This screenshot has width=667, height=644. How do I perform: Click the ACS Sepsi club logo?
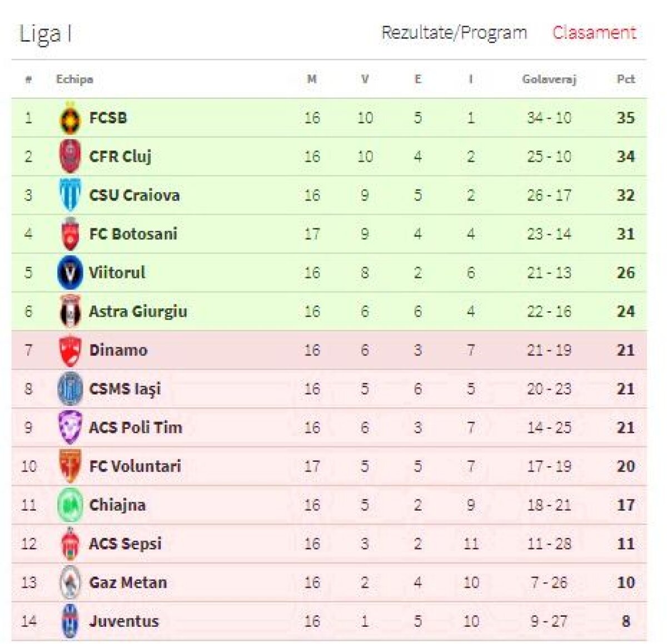point(71,544)
